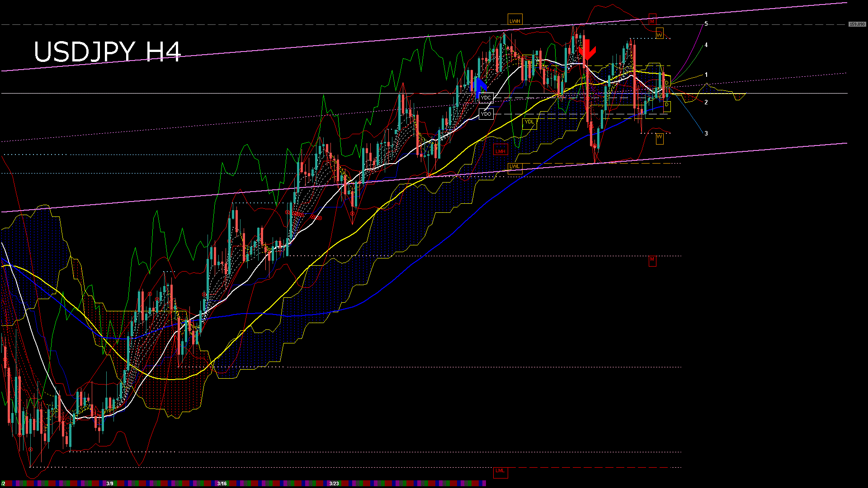
Task: Click the orange LWL label box
Action: [x=514, y=167]
